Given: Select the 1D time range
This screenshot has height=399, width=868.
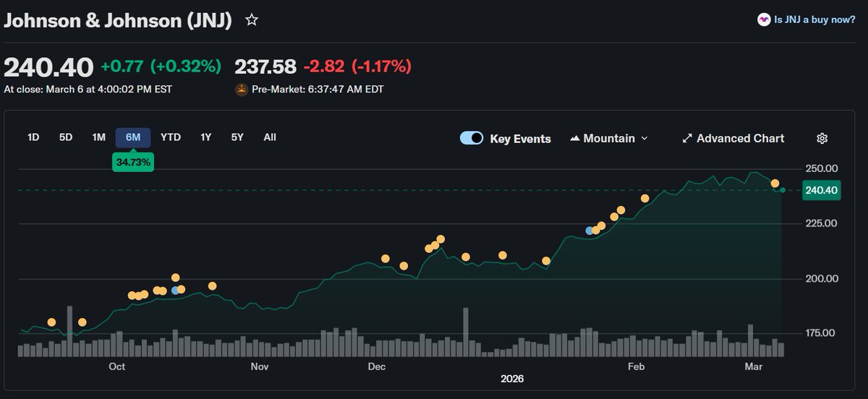Looking at the screenshot, I should [33, 137].
